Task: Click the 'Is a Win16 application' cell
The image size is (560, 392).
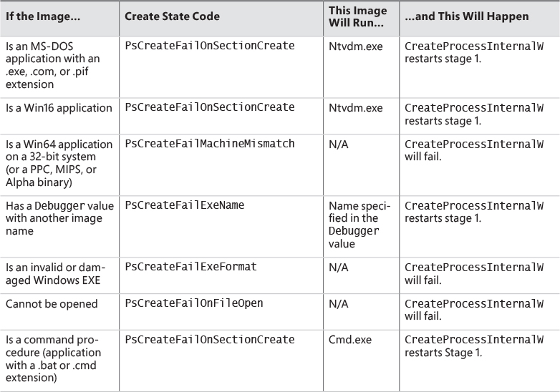Action: [59, 108]
